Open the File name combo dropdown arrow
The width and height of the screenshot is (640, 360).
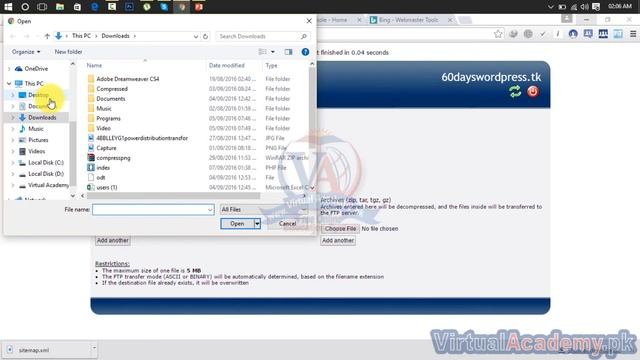point(210,210)
